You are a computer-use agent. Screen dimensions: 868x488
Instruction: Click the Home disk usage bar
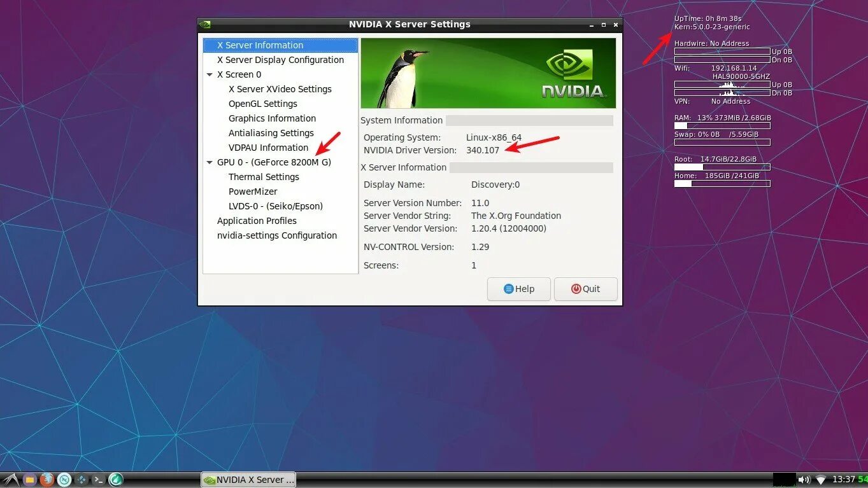[722, 184]
